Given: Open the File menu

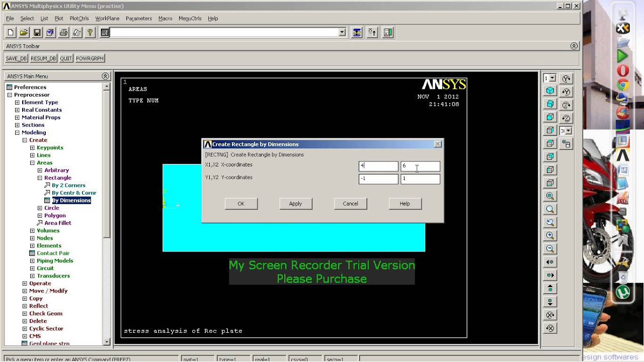Looking at the screenshot, I should click(10, 19).
